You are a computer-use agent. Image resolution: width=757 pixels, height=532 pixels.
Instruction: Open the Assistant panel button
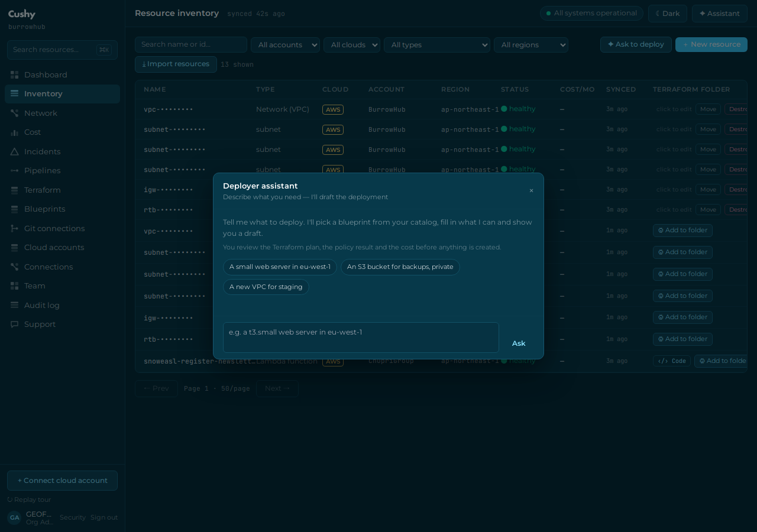coord(720,14)
